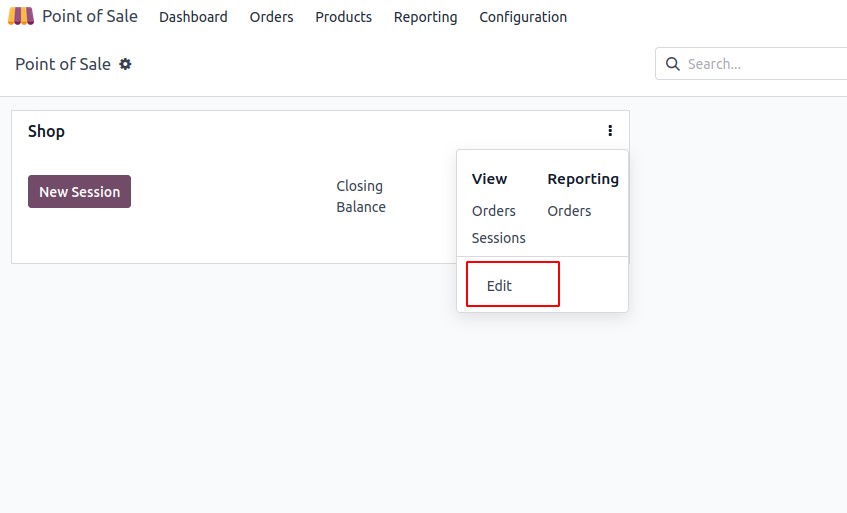Open the Orders top menu
Screen dimensions: 847x513
(271, 17)
